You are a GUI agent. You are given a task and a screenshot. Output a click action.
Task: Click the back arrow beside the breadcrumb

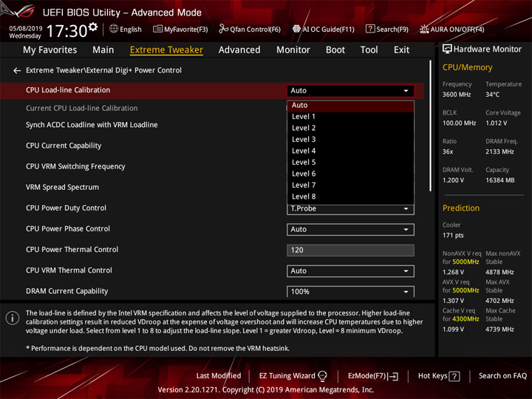pyautogui.click(x=16, y=71)
